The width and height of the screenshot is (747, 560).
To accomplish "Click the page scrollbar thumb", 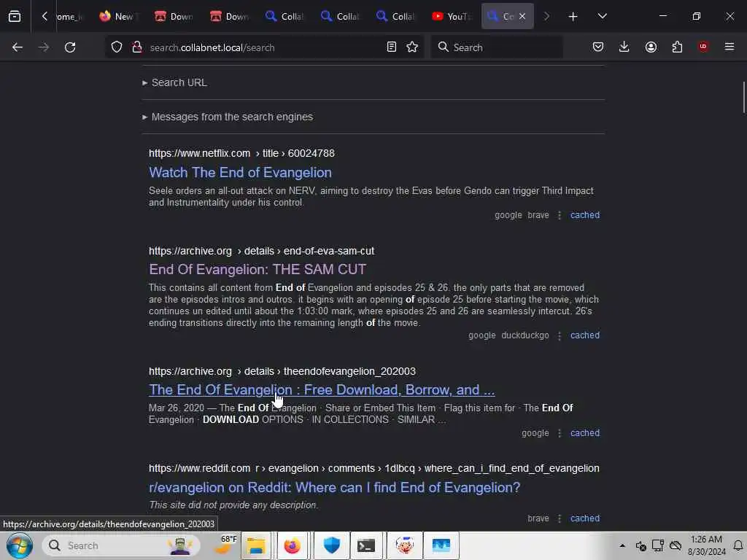I will 743,97.
